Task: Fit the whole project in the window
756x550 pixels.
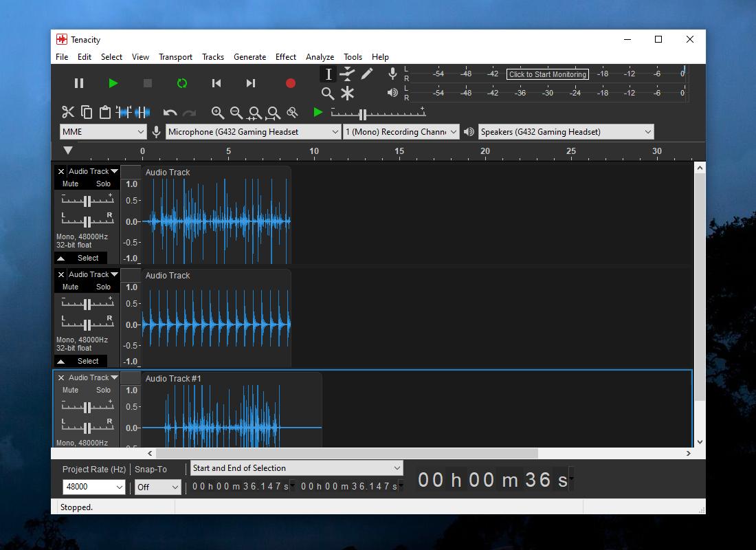Action: coord(274,113)
